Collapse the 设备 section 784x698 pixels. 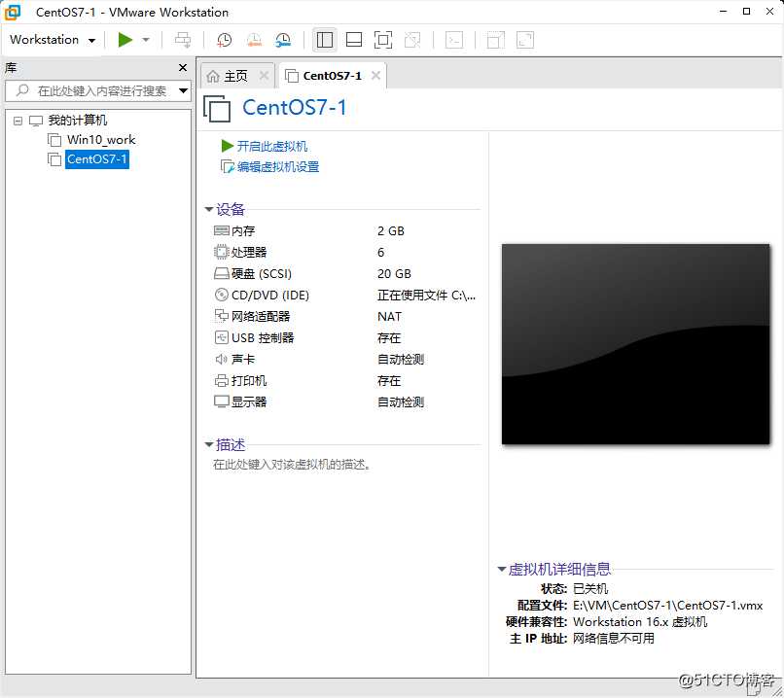pos(209,209)
